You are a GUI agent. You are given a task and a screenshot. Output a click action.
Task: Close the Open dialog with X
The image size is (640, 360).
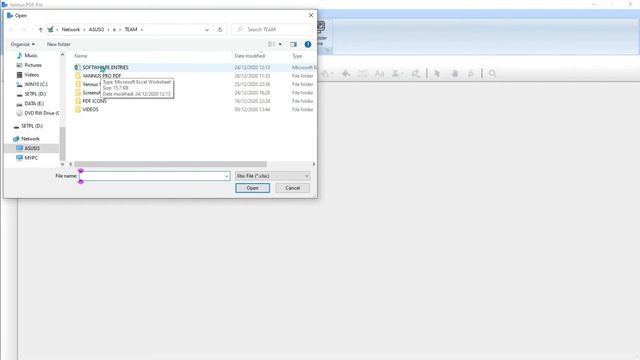(311, 15)
